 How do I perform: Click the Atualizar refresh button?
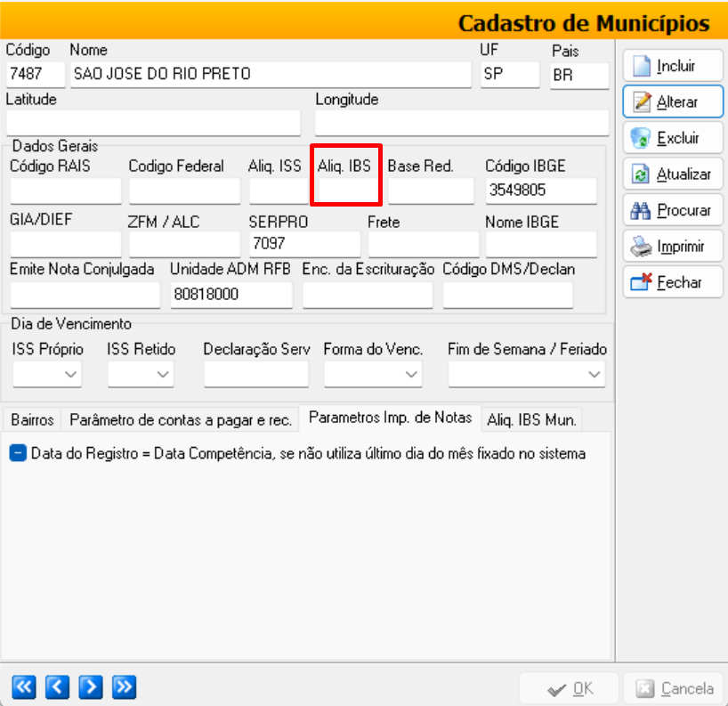click(x=673, y=174)
